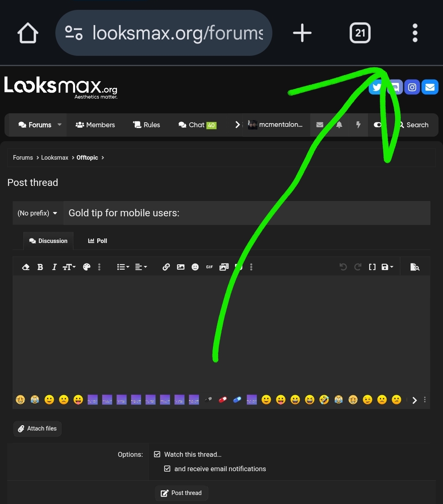
Task: Expand the font size dropdown
Action: 69,267
